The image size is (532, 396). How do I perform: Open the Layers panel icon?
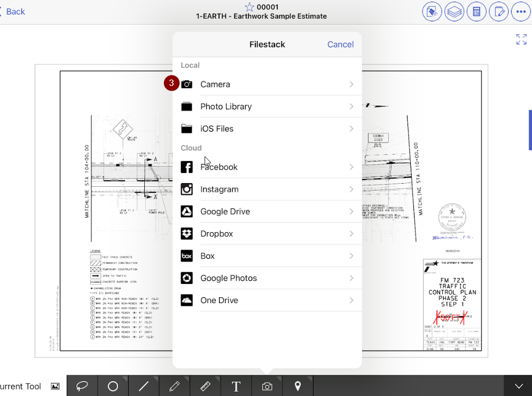pos(454,11)
